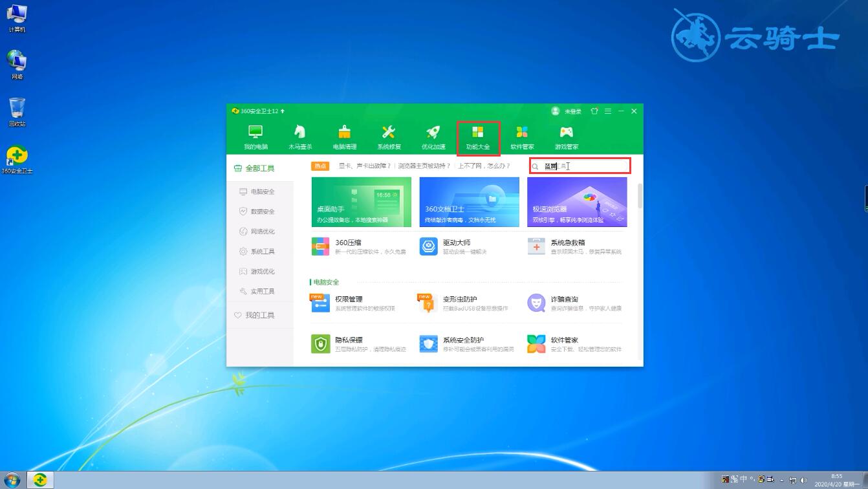
Task: Click the search magnifier icon
Action: coord(535,167)
